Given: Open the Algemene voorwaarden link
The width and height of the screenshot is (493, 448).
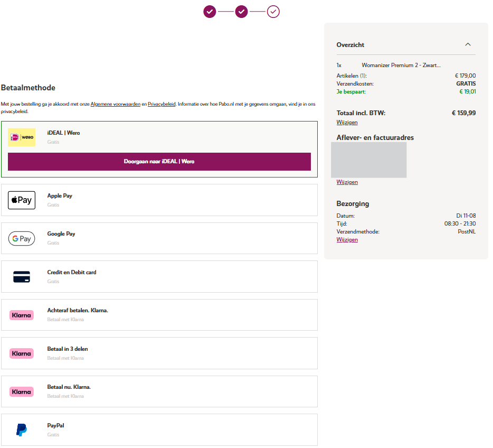Looking at the screenshot, I should (x=116, y=104).
